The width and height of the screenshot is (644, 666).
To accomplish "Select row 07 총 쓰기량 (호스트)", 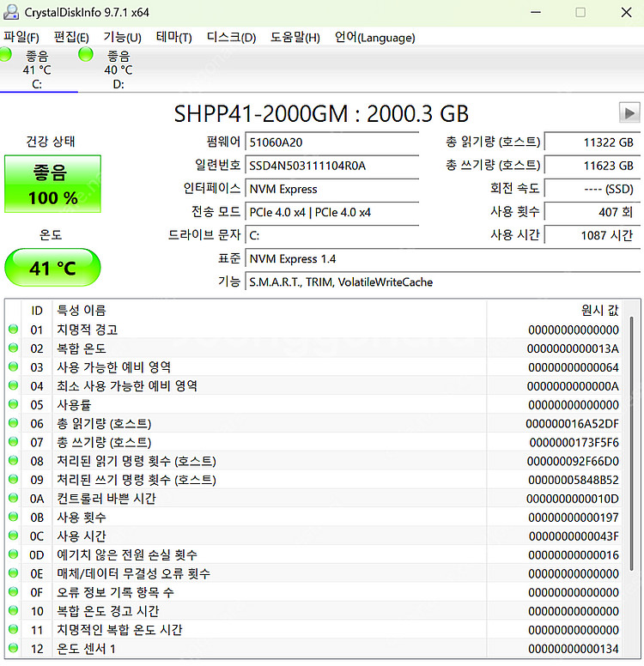I will tap(313, 442).
